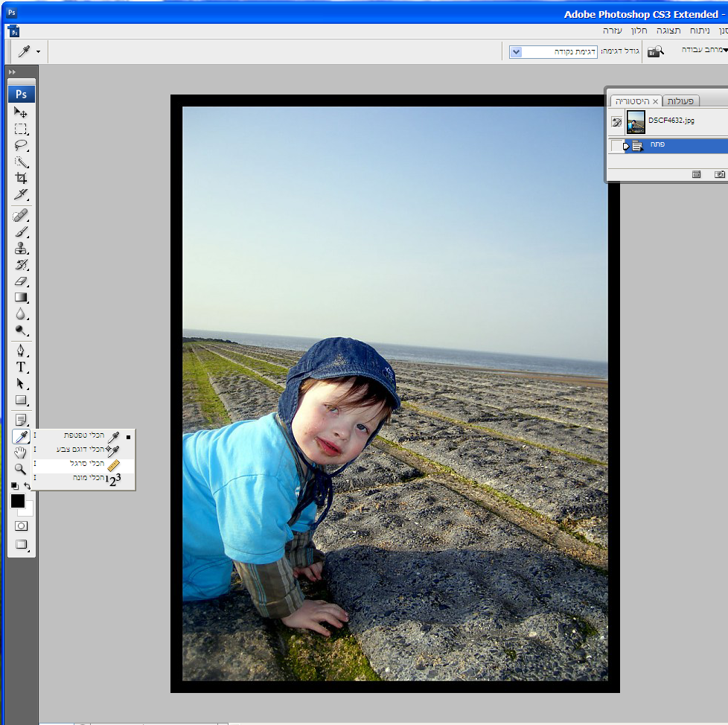Select the Spot Healing Brush tool
The width and height of the screenshot is (728, 725).
tap(20, 216)
